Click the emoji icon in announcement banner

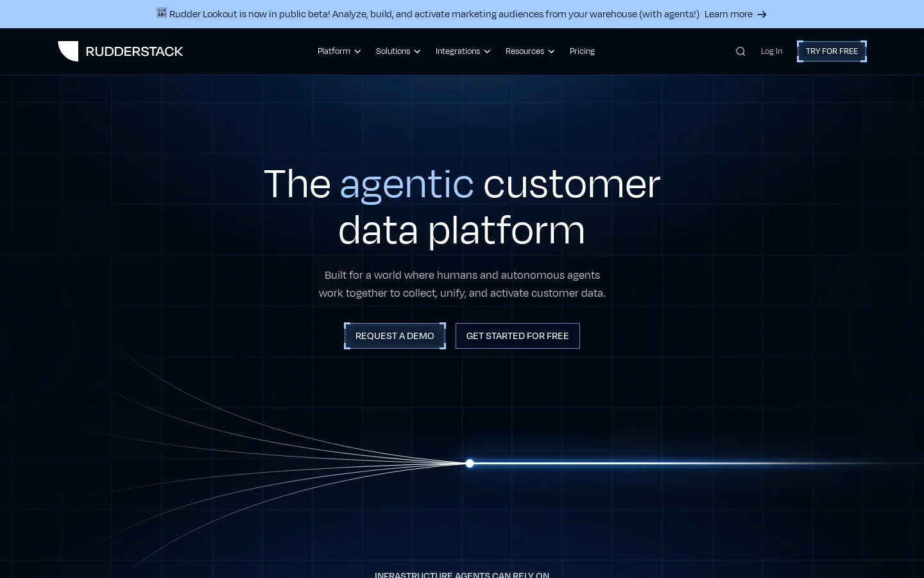[162, 12]
